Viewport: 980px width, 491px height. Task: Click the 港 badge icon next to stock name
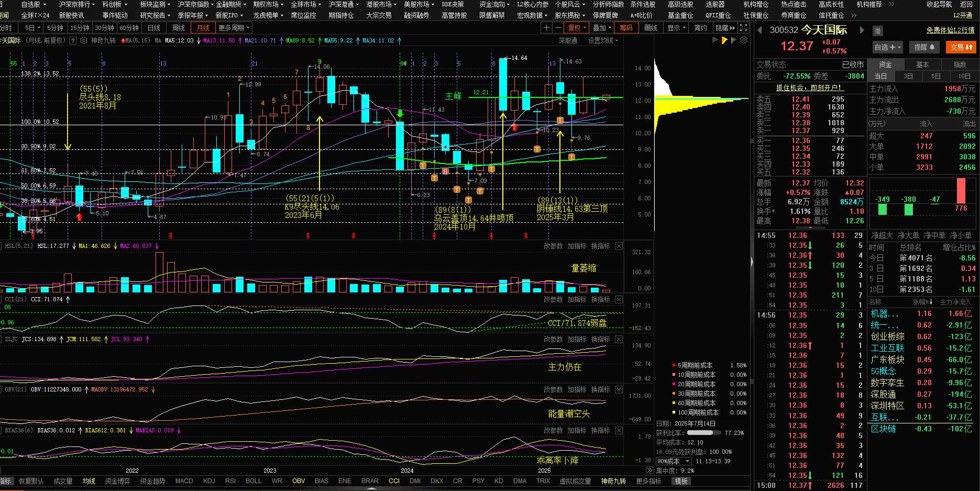click(x=878, y=31)
